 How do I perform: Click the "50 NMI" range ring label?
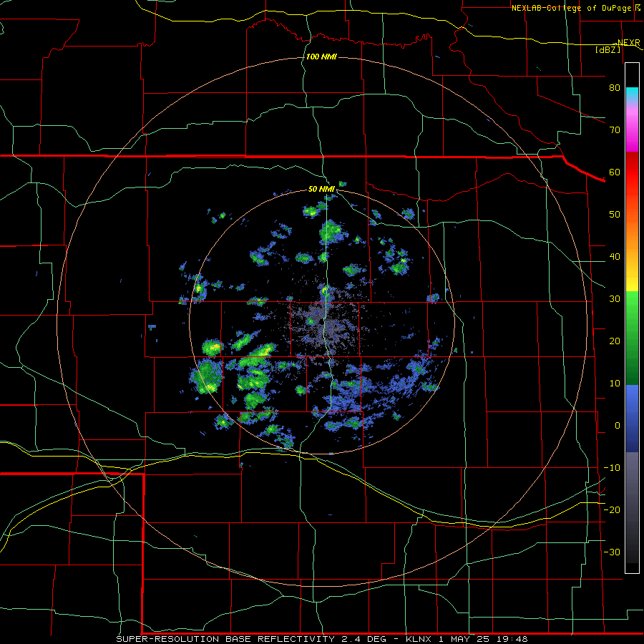(321, 190)
